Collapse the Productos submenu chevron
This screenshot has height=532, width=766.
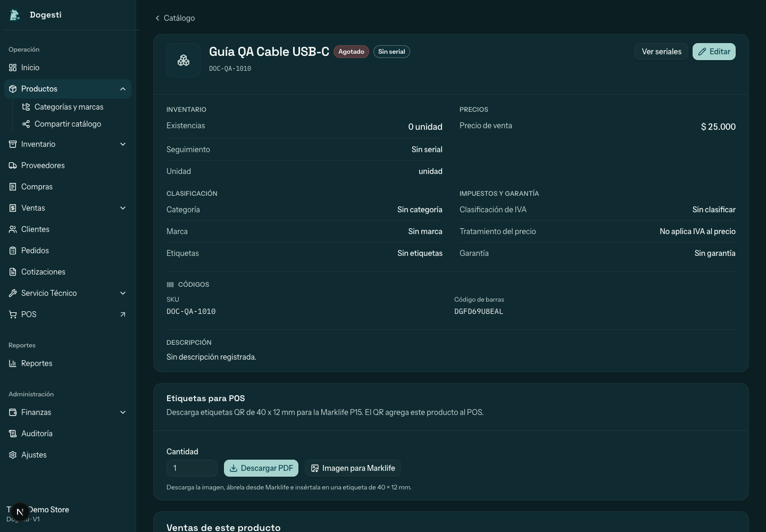pos(123,89)
